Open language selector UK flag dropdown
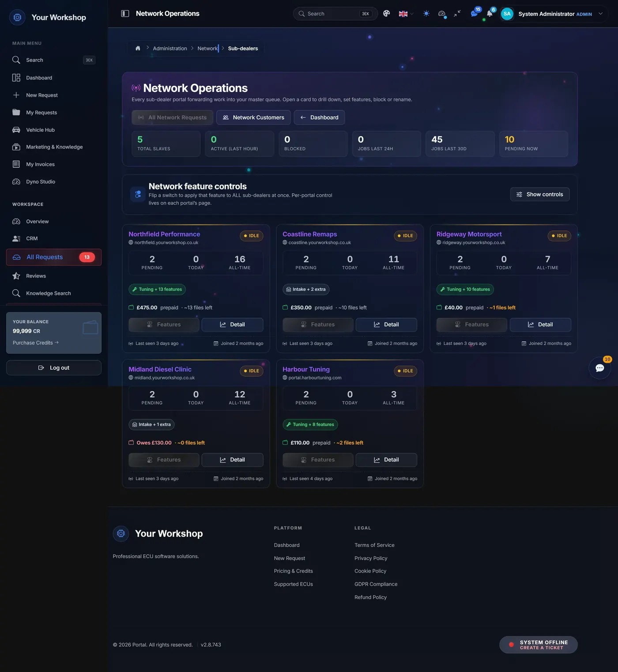 (x=406, y=14)
